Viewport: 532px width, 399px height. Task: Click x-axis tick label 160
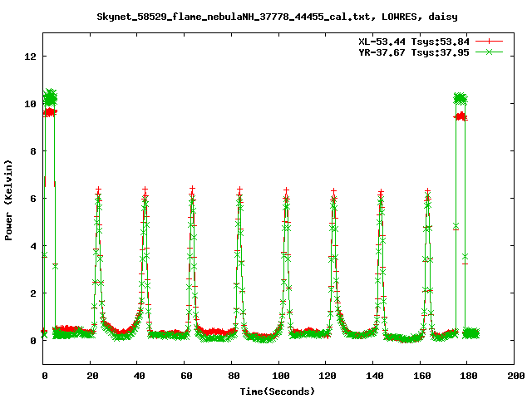click(x=422, y=376)
